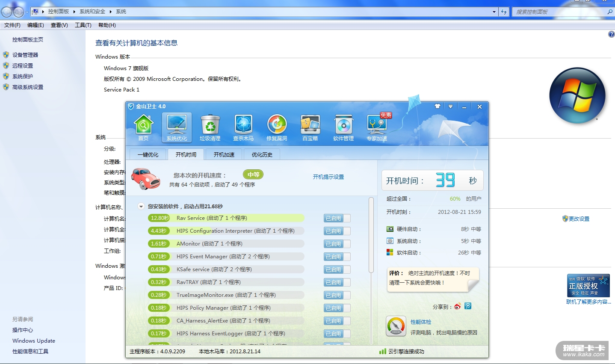Screen dimensions: 615x364
Task: Open the 查看(V) menu
Action: pyautogui.click(x=59, y=25)
